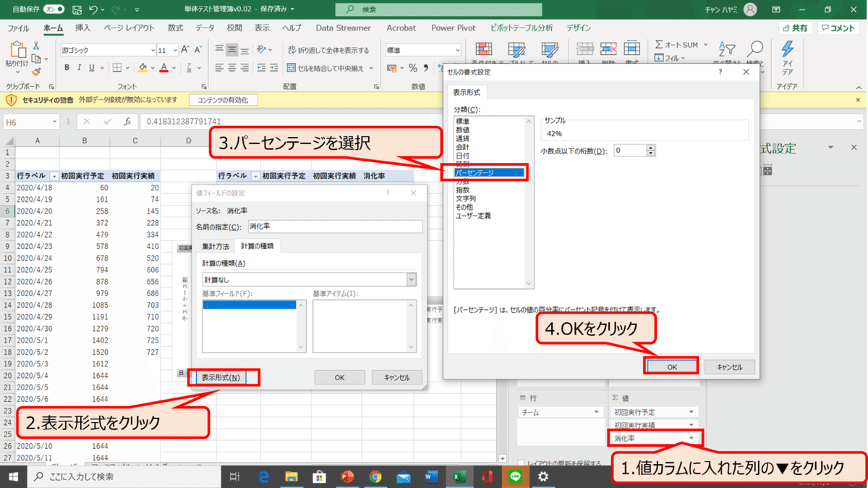
Task: Click the Insert Function fx icon
Action: click(x=127, y=122)
